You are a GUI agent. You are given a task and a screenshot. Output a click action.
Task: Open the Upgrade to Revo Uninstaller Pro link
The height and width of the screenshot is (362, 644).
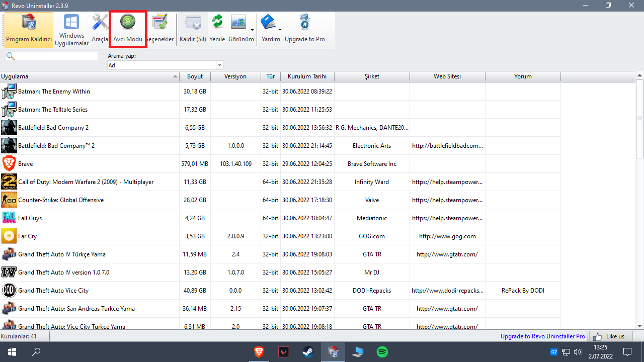tap(543, 336)
